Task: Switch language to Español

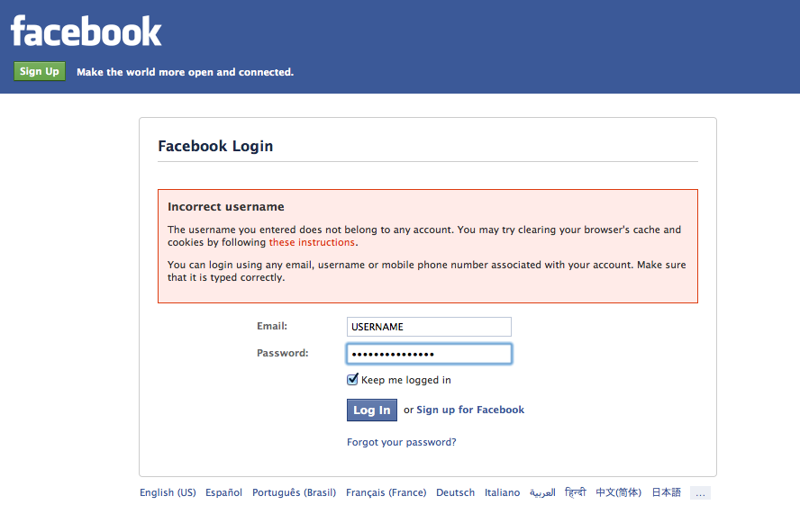Action: (224, 492)
